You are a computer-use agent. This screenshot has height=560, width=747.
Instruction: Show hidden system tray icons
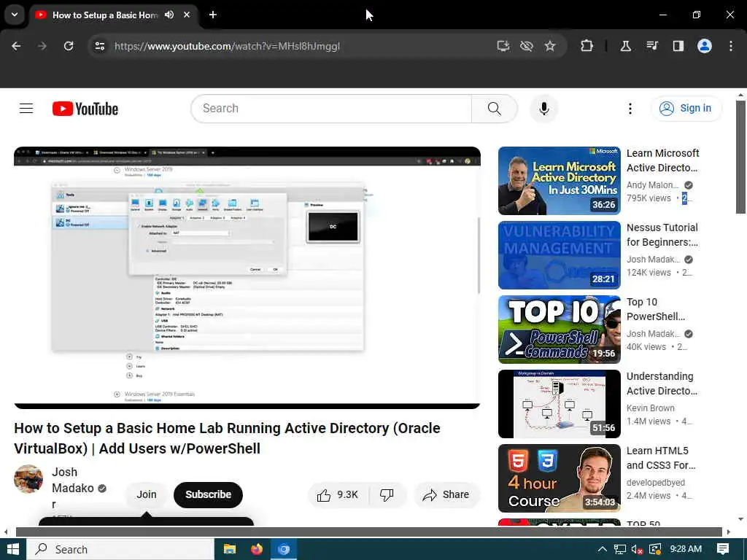click(602, 550)
